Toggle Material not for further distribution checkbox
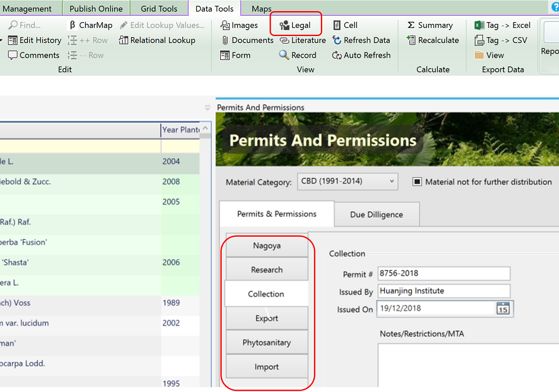This screenshot has width=559, height=392. (x=417, y=182)
